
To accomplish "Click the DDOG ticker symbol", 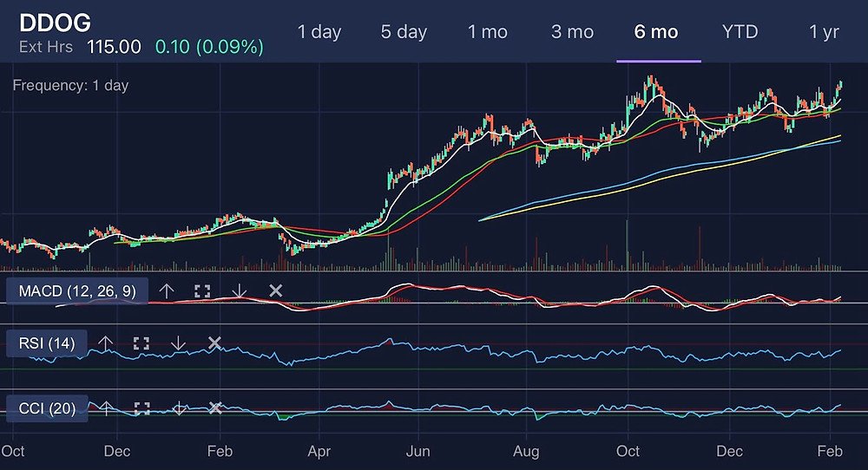I will pyautogui.click(x=55, y=23).
